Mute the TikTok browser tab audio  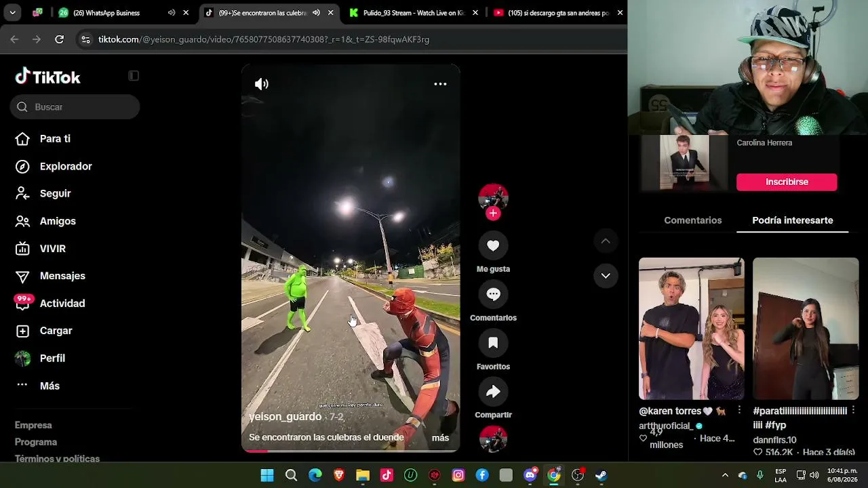tap(316, 13)
